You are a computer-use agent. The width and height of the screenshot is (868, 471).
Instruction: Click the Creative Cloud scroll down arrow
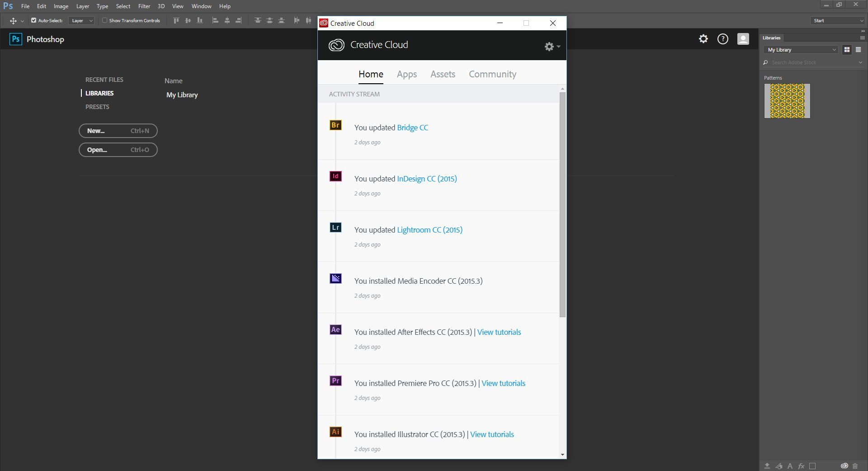click(x=562, y=455)
